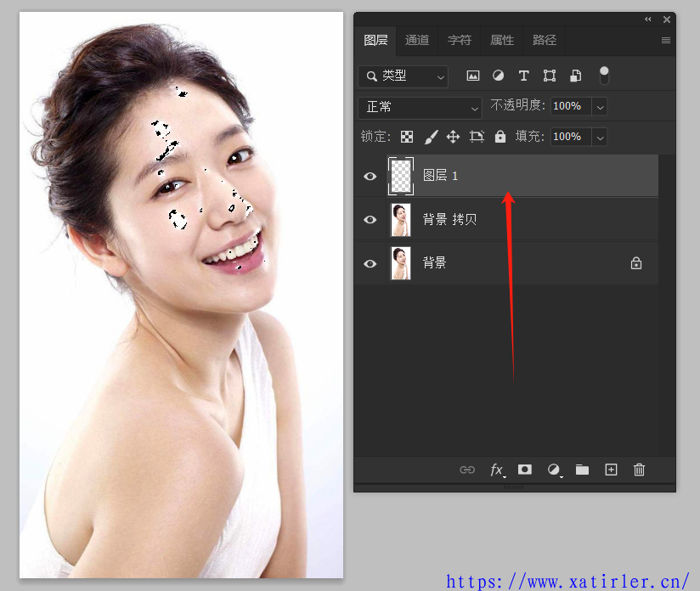Screen dimensions: 700x591
Task: Click the 不透明度 100% value field
Action: [571, 107]
